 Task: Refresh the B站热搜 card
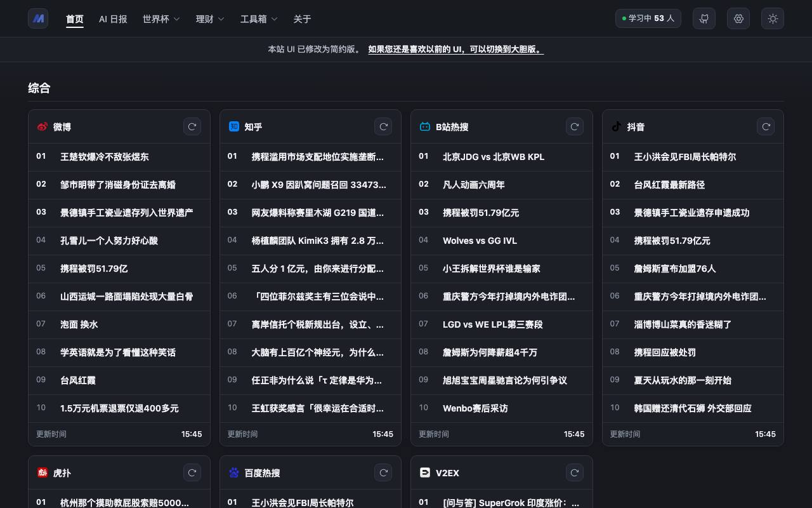click(x=575, y=126)
